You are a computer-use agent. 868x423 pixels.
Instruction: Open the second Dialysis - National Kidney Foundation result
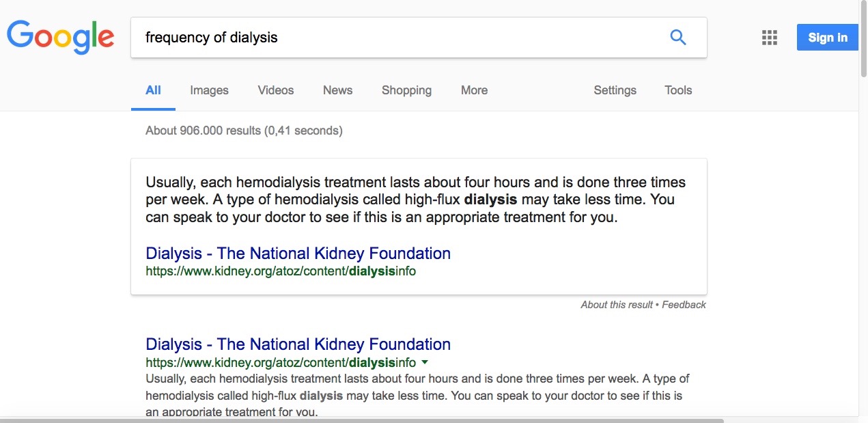pos(298,344)
